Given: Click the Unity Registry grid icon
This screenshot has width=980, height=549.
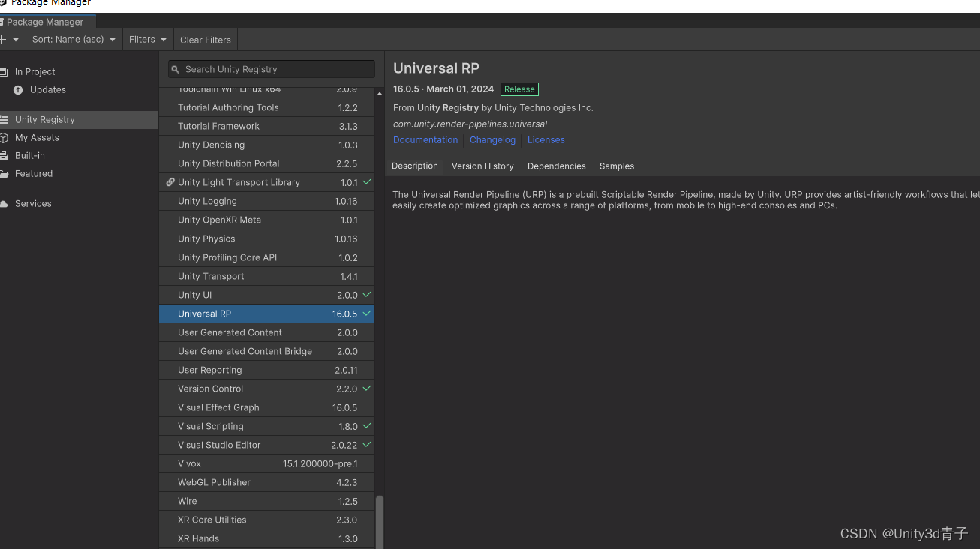Looking at the screenshot, I should click(x=4, y=120).
